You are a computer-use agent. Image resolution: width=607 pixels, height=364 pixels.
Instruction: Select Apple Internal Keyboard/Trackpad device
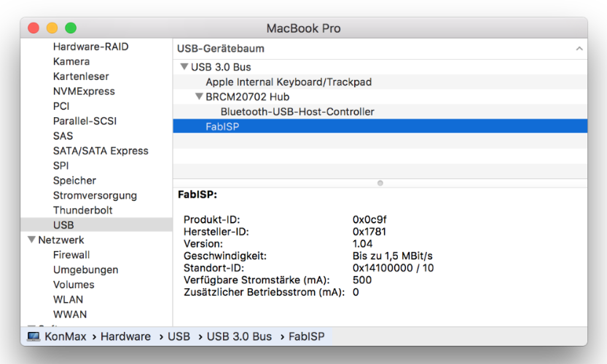click(380, 82)
